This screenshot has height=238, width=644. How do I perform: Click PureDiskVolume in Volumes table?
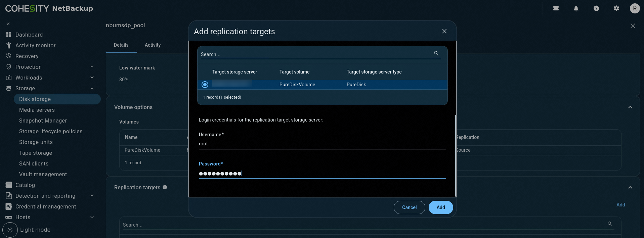coord(142,150)
